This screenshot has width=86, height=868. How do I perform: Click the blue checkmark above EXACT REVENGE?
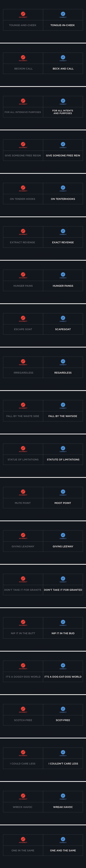pos(63,231)
